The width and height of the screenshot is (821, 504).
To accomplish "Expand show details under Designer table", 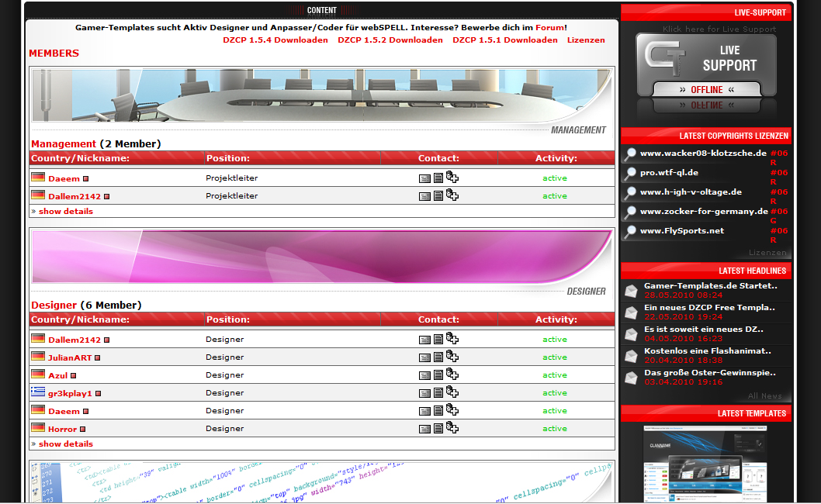I will 65,444.
